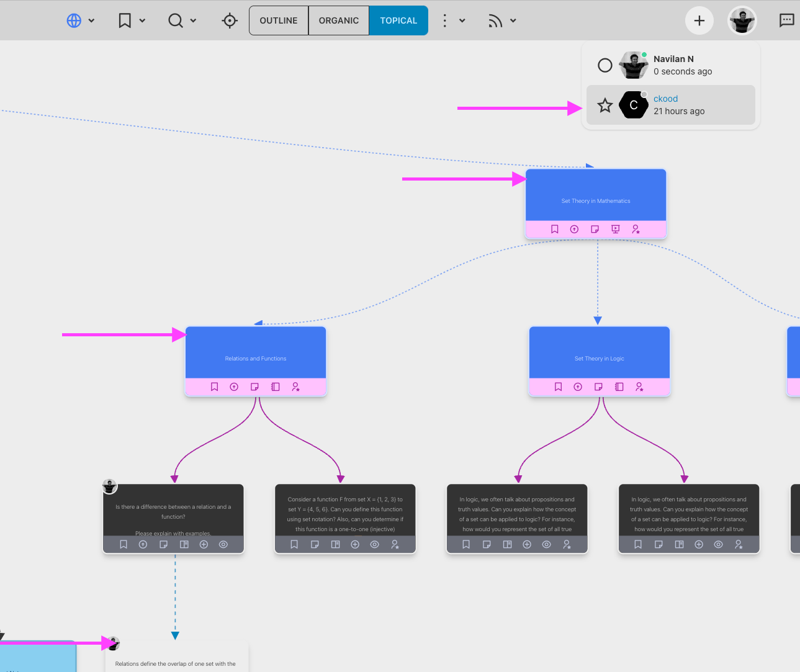Expand the search dropdown arrow
Viewport: 800px width, 672px height.
193,20
